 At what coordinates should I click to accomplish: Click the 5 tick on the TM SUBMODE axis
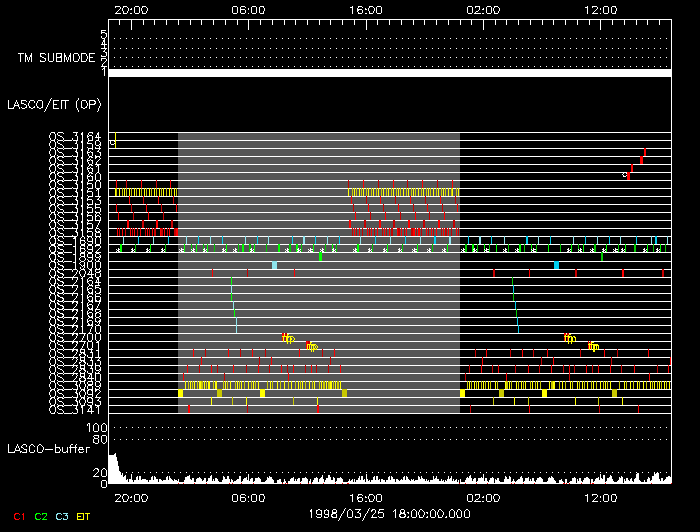pyautogui.click(x=104, y=34)
